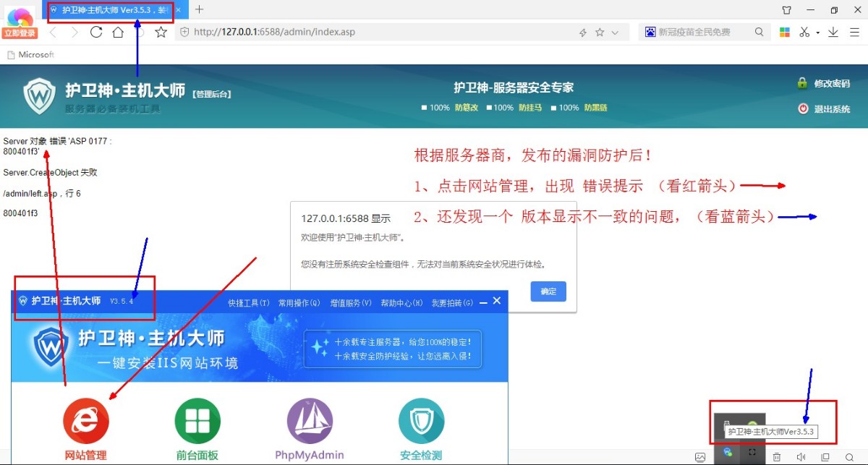Open the browser hamburger menu
This screenshot has height=465, width=868.
(x=854, y=32)
